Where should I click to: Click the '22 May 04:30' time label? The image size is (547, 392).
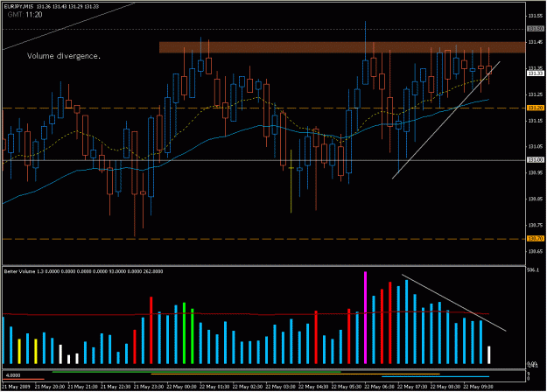pyautogui.click(x=313, y=387)
